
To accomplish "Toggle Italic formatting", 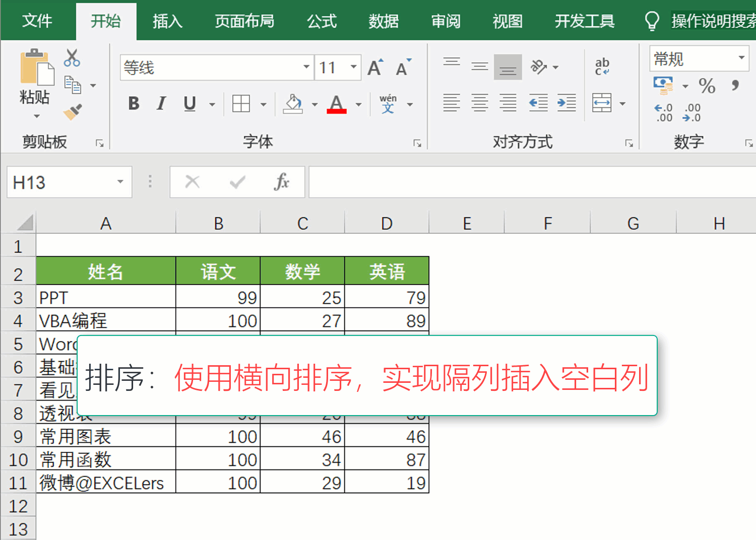I will click(x=161, y=104).
